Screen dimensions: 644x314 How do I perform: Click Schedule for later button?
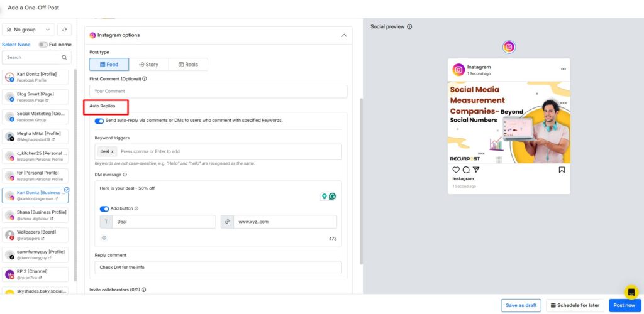point(575,305)
